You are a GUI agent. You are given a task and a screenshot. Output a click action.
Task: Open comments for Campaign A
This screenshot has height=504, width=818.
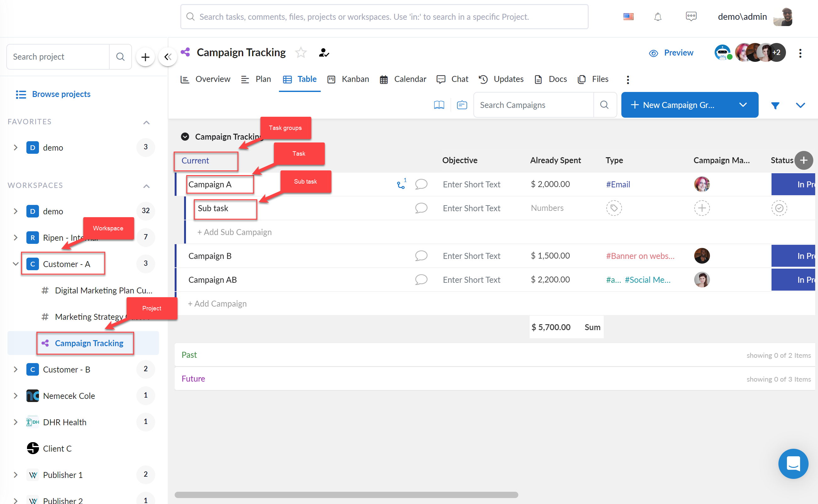421,184
